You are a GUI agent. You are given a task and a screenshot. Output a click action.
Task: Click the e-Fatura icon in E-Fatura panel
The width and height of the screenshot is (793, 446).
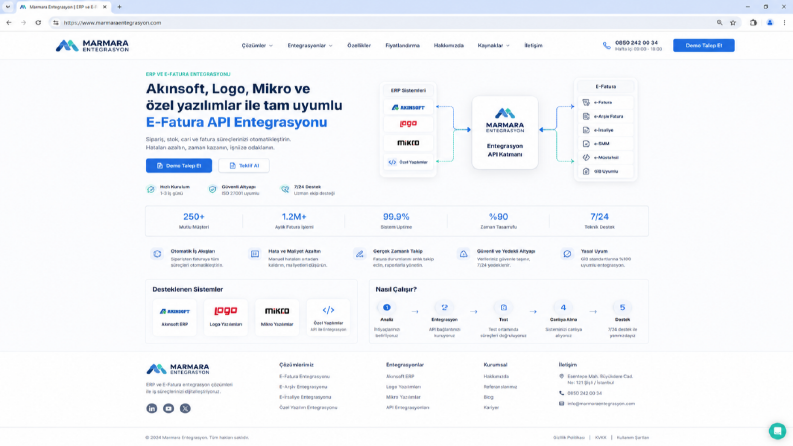586,102
